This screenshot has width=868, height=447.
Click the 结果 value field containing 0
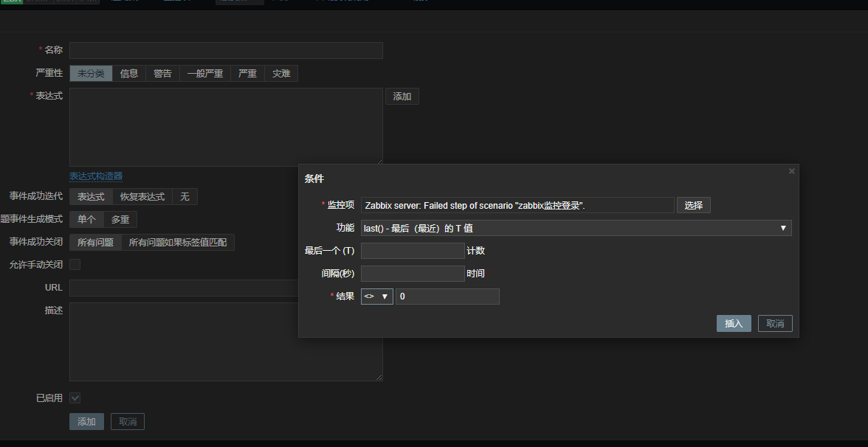pyautogui.click(x=447, y=297)
